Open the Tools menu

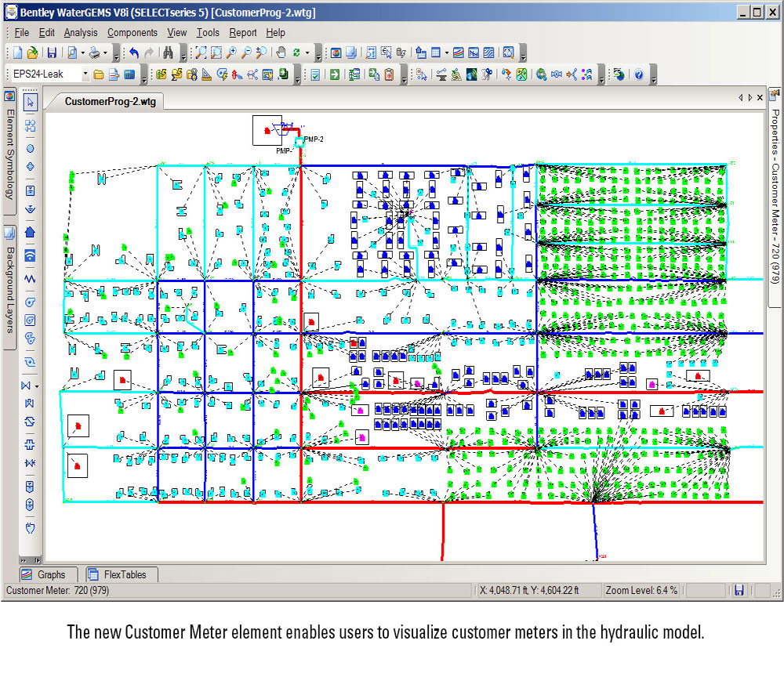(x=208, y=32)
